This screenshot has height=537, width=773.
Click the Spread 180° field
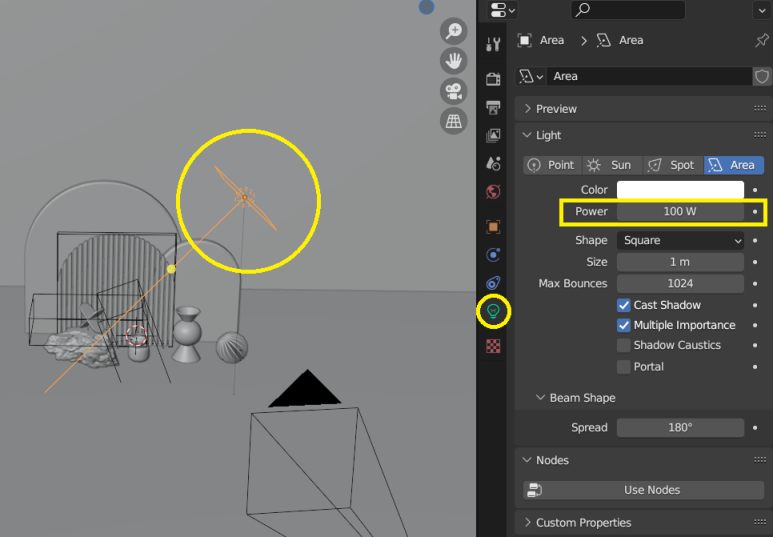coord(680,428)
